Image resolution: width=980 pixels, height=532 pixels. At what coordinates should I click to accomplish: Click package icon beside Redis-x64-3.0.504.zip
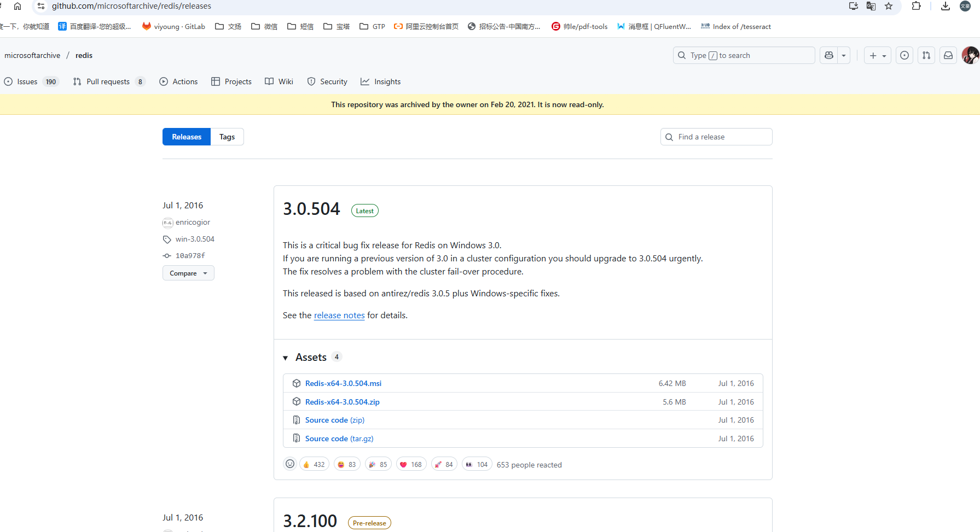coord(297,401)
